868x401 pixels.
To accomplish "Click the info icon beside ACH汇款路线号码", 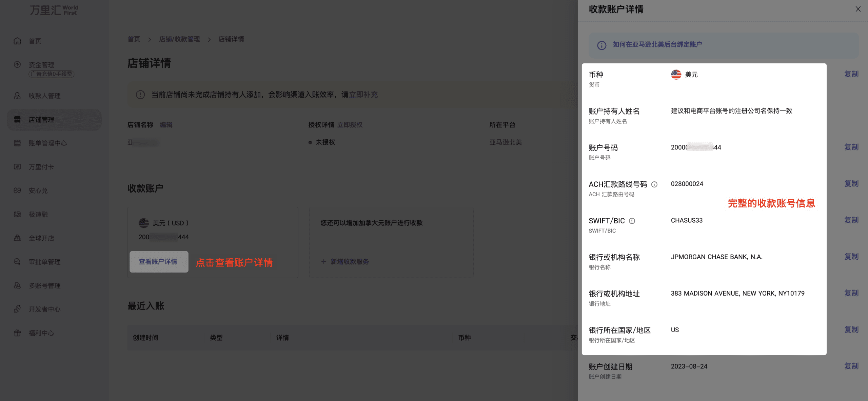I will [x=654, y=184].
